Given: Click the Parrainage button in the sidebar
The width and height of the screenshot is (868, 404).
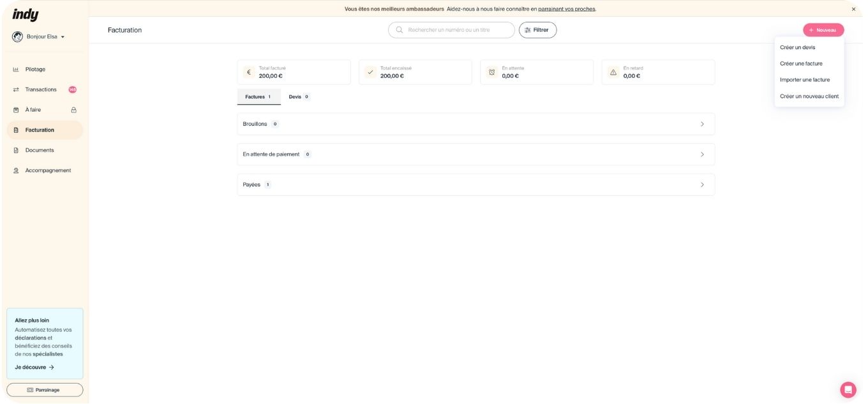Looking at the screenshot, I should coord(45,390).
